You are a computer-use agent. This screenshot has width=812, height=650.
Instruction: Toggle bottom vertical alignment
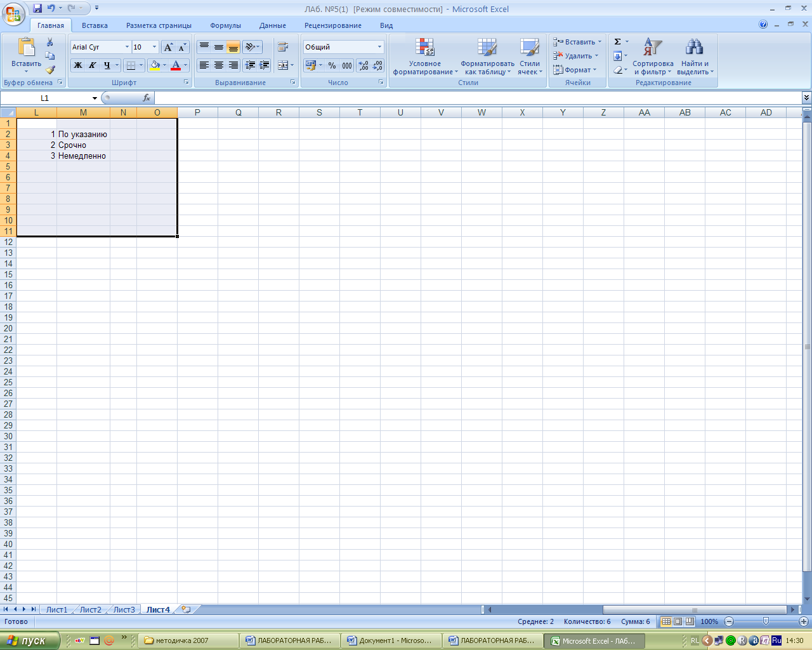[x=233, y=47]
